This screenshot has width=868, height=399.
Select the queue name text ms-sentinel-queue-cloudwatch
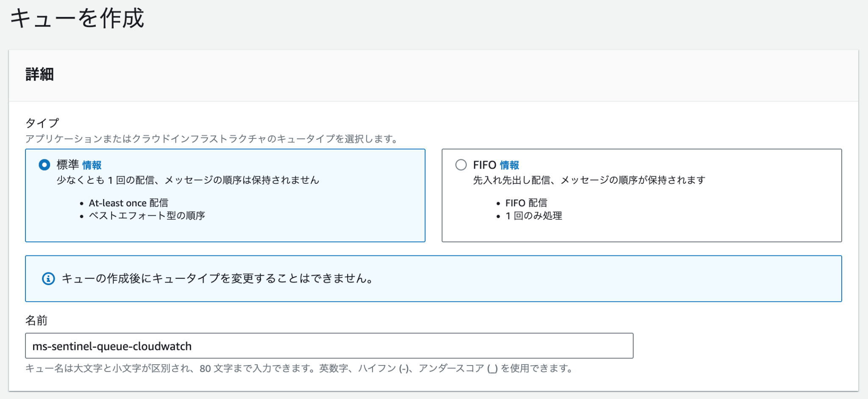[x=112, y=346]
